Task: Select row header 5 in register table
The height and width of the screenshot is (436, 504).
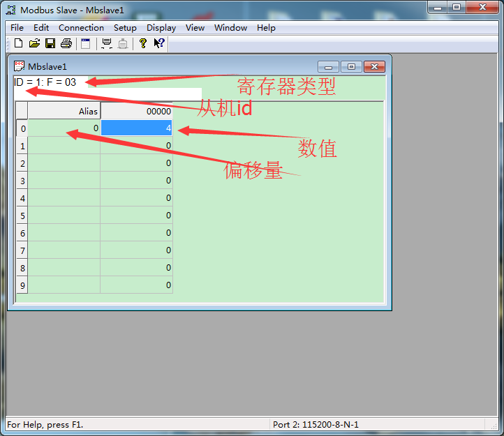Action: 22,216
